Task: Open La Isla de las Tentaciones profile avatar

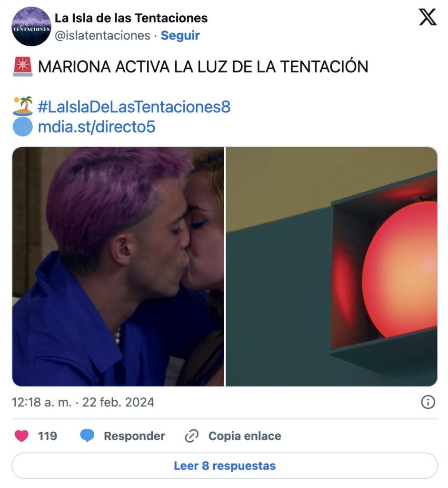Action: point(31,27)
